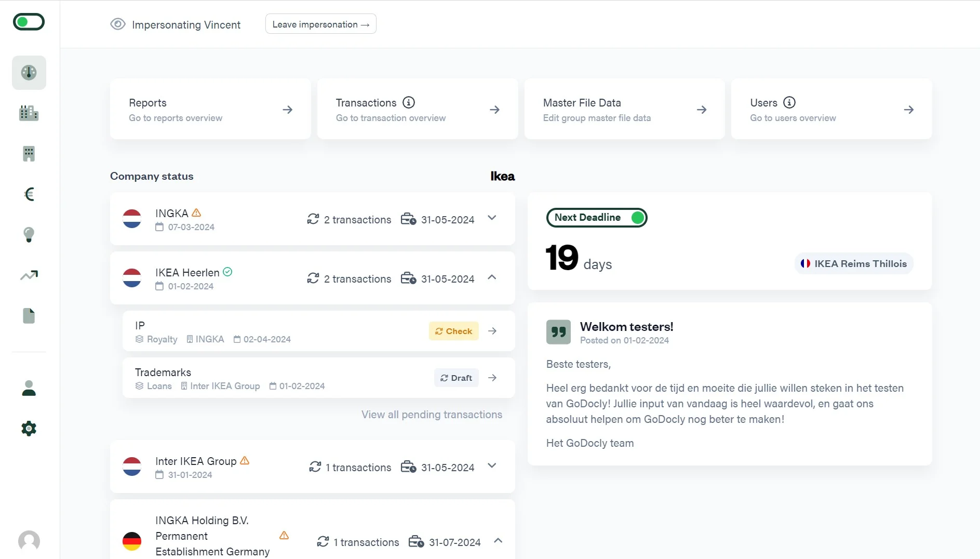This screenshot has height=559, width=980.
Task: Click the impersonation eye icon
Action: (x=118, y=24)
